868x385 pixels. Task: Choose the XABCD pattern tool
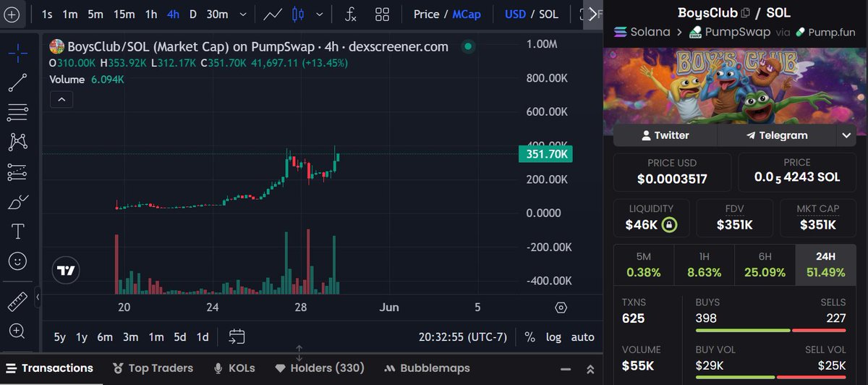click(18, 142)
